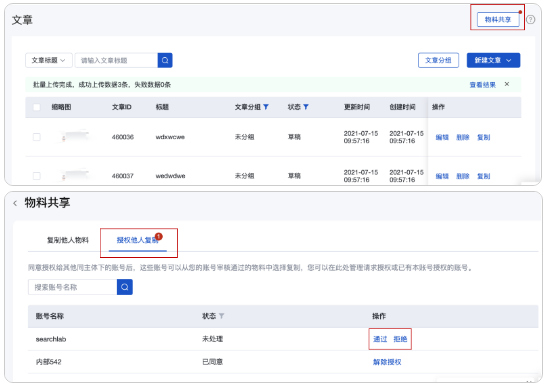Open the 状态 column filter icon in article table
This screenshot has width=556, height=389.
click(306, 107)
